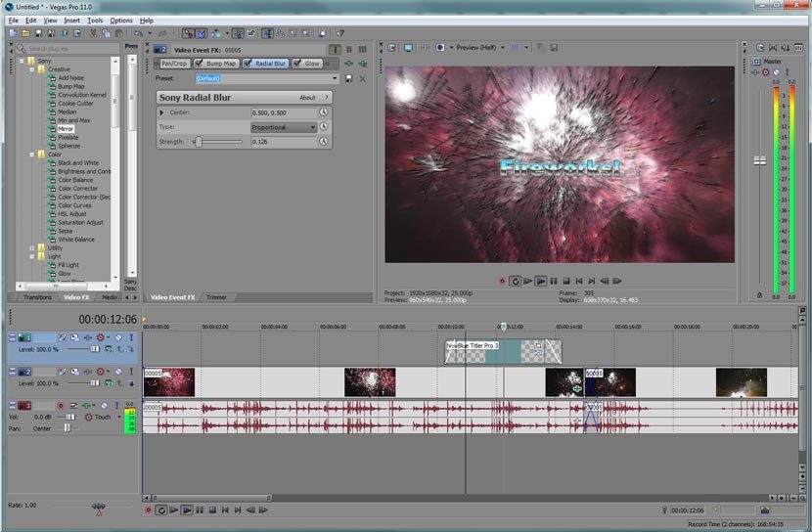Toggle the Bump Map effect checkbox

coord(199,64)
